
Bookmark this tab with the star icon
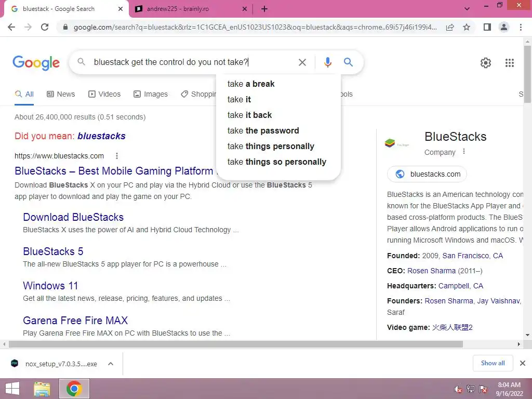click(467, 27)
